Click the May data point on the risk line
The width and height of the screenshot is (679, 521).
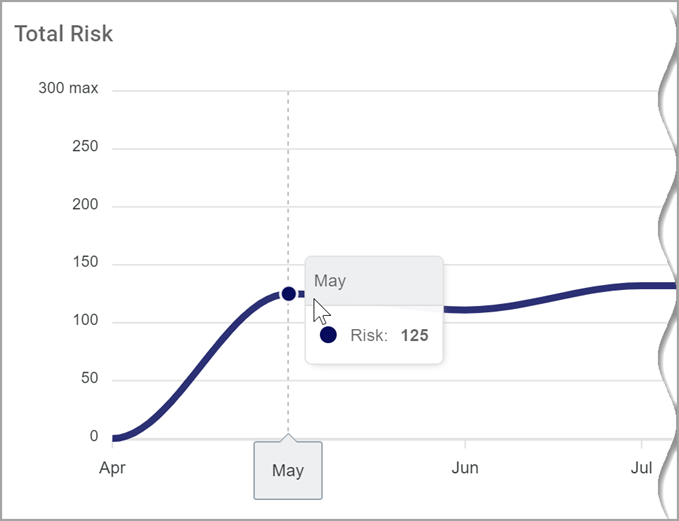288,293
